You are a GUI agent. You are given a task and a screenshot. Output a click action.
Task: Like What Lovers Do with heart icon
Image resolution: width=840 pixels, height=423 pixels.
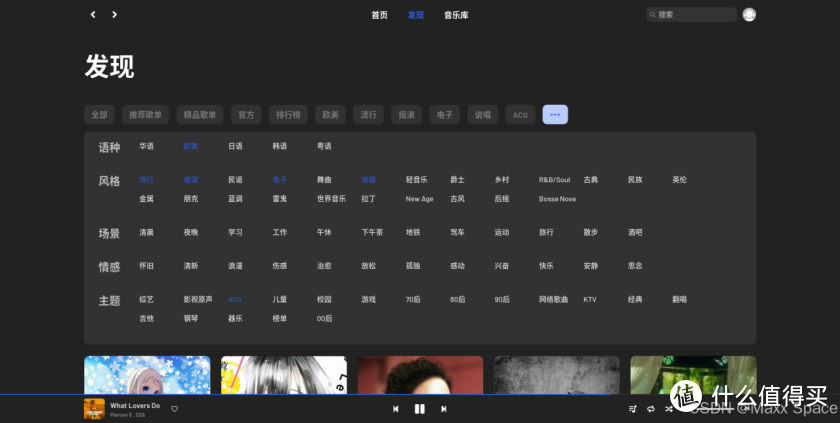click(174, 409)
